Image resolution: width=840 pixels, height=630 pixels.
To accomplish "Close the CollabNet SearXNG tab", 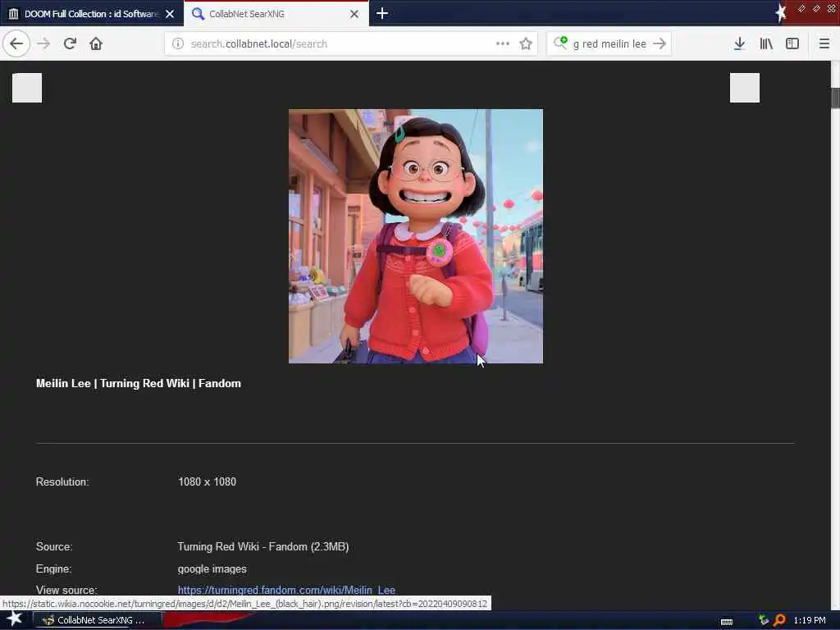I will [x=354, y=14].
